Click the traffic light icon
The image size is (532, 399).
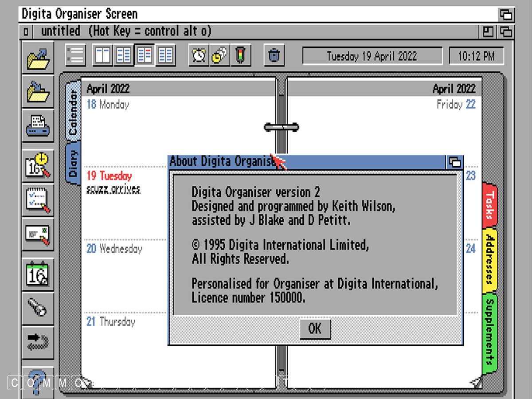[x=241, y=55]
